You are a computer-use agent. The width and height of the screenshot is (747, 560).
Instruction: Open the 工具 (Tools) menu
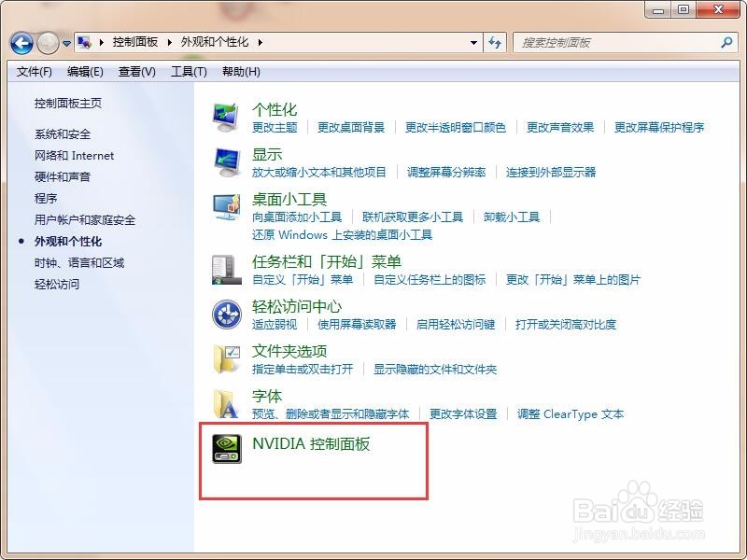189,71
